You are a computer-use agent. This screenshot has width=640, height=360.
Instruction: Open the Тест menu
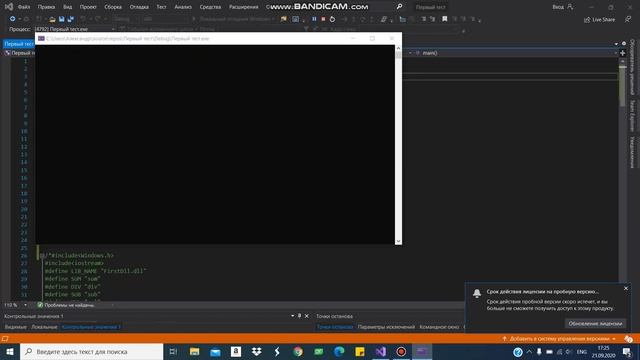(x=161, y=7)
